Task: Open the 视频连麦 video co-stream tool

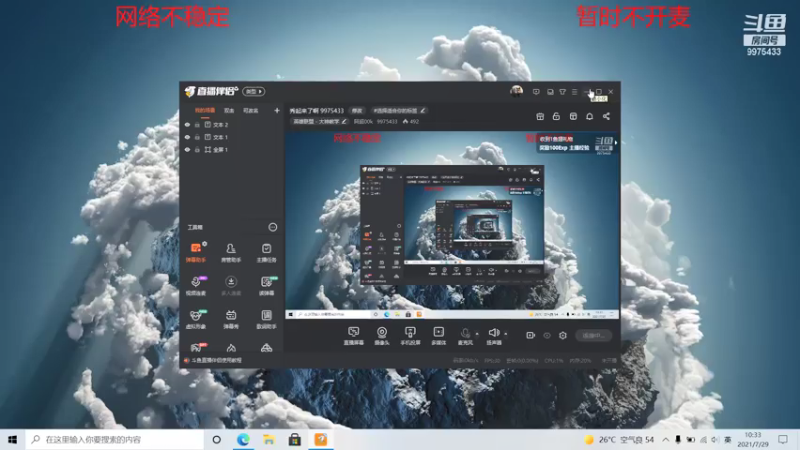Action: point(196,285)
